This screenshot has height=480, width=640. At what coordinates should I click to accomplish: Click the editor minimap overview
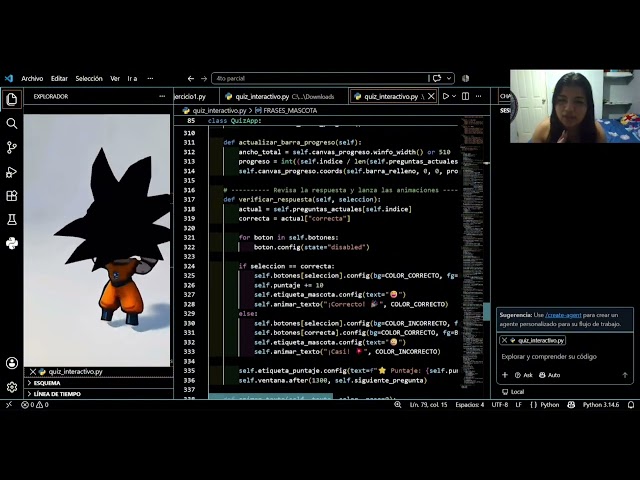pos(471,251)
